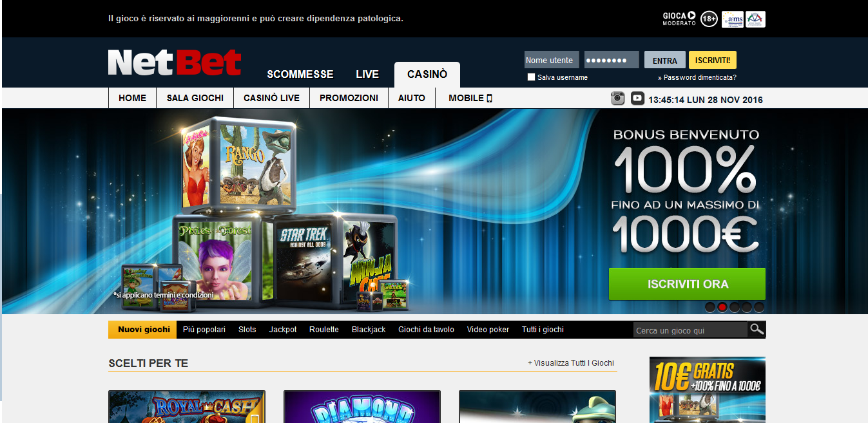Viewport: 868px width, 423px height.
Task: Open the Aiuto menu item
Action: [412, 98]
